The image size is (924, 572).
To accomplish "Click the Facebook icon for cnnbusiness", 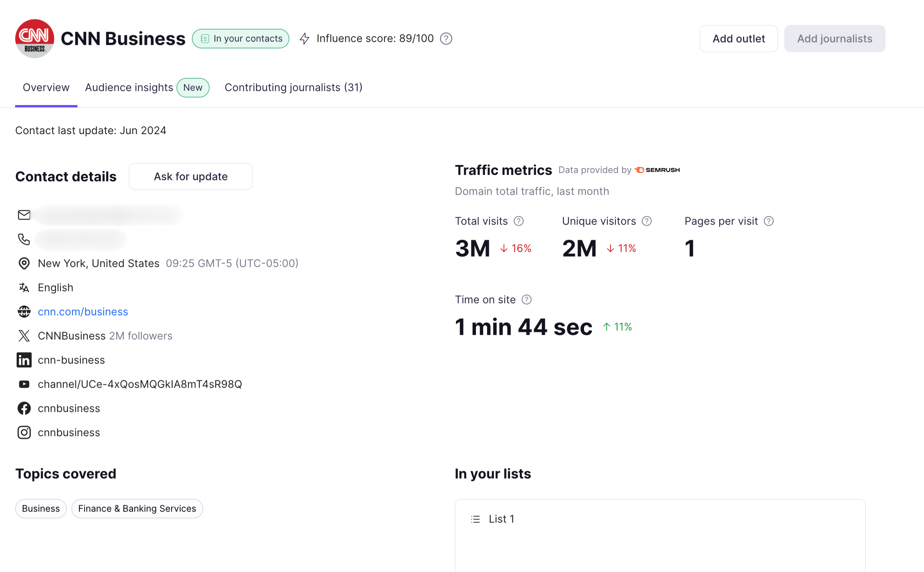I will coord(24,408).
